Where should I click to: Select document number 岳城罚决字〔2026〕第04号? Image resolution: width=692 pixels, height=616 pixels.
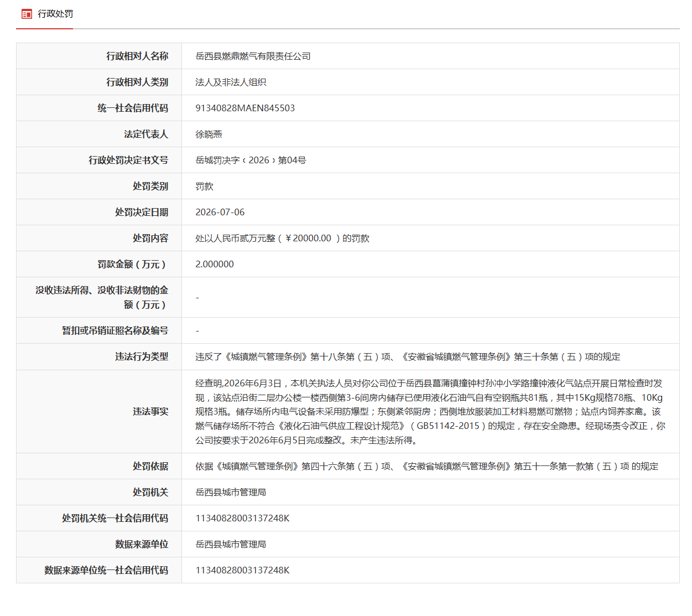[251, 161]
